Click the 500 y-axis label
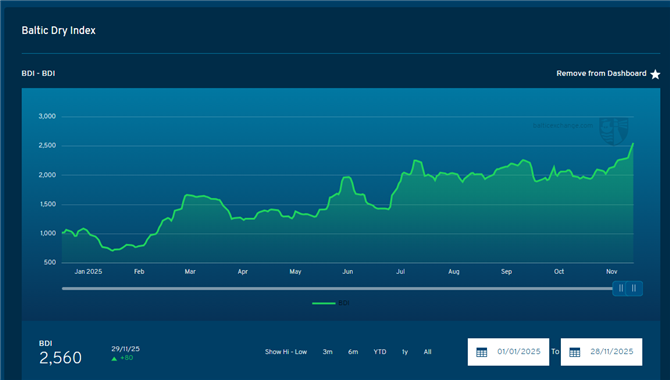Image resolution: width=670 pixels, height=380 pixels. [x=50, y=262]
